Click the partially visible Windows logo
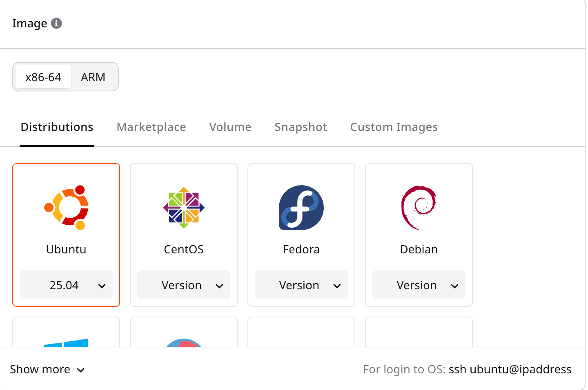588x390 pixels. (x=66, y=342)
